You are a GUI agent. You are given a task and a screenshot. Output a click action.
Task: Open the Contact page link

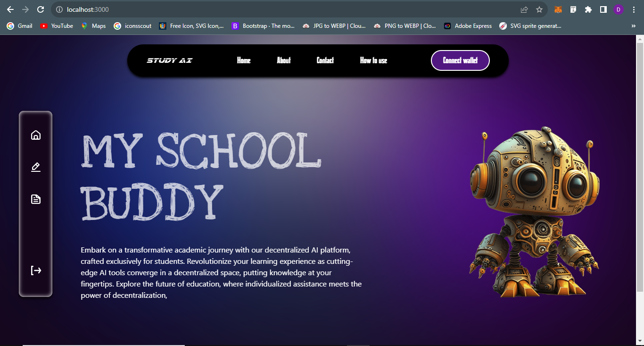(325, 60)
